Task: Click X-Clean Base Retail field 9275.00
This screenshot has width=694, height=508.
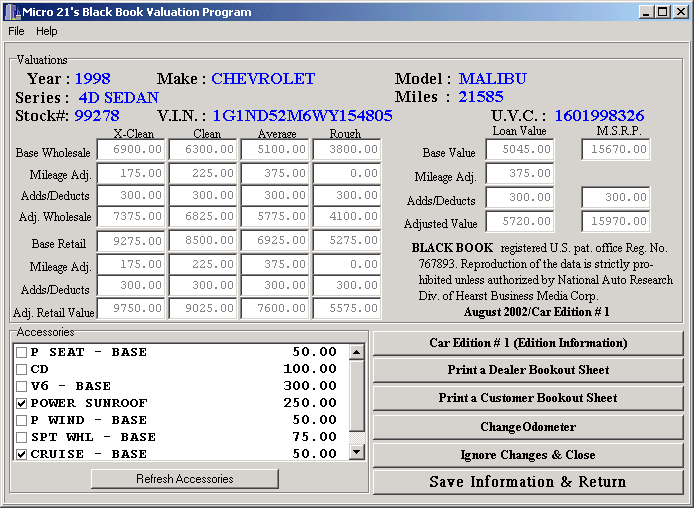Action: coord(131,241)
